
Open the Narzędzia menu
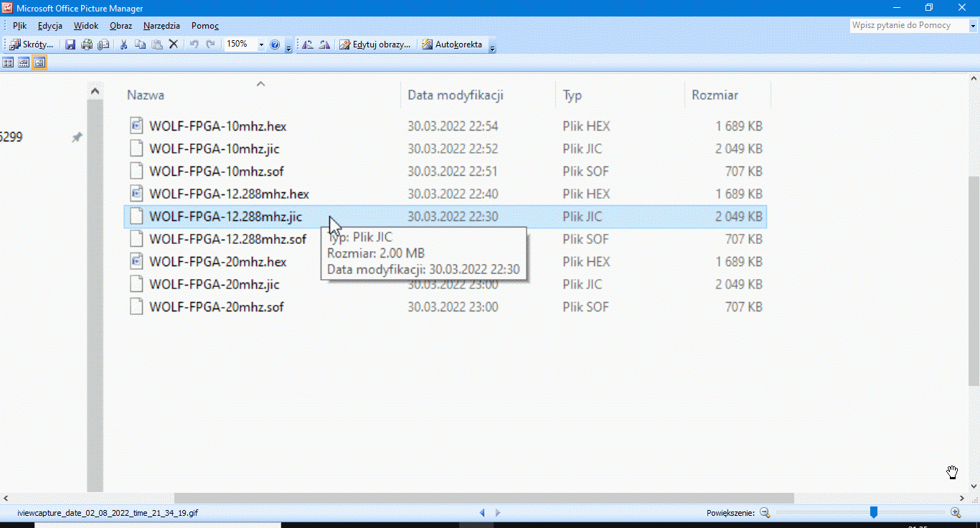(161, 26)
